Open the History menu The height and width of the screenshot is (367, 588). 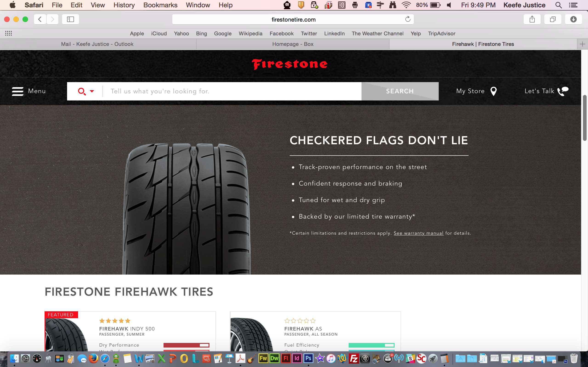[124, 5]
